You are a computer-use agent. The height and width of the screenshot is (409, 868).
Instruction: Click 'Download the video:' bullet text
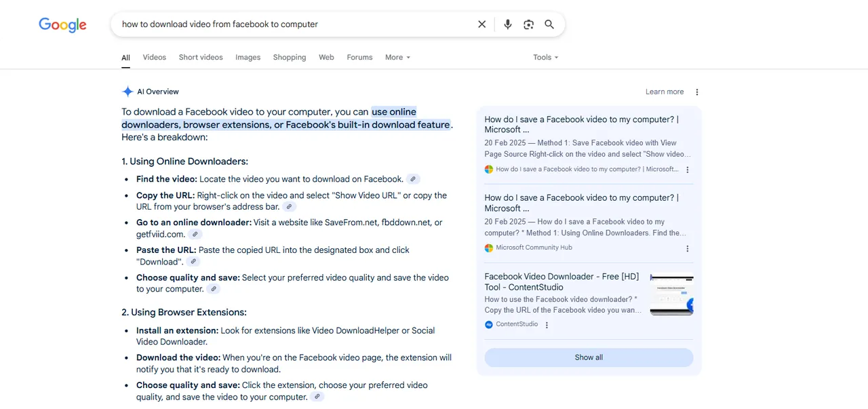[x=178, y=357]
